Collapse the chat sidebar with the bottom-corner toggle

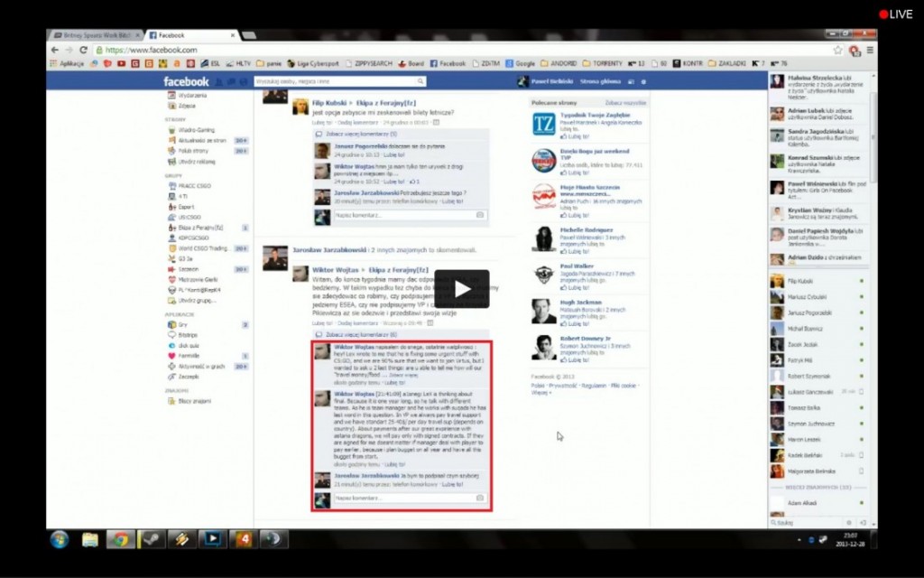pyautogui.click(x=863, y=523)
